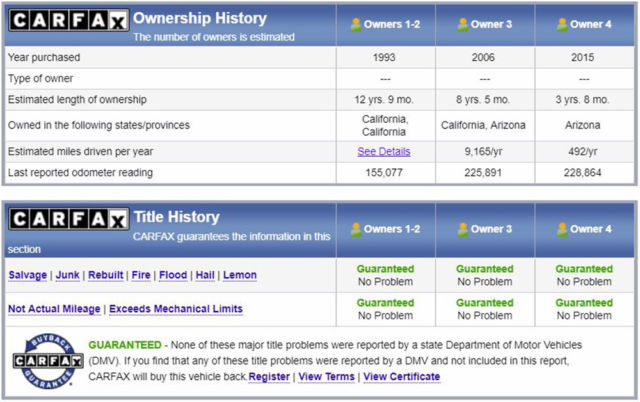Select odometer reading 225,891
Screen dimensions: 640x402
coord(483,173)
